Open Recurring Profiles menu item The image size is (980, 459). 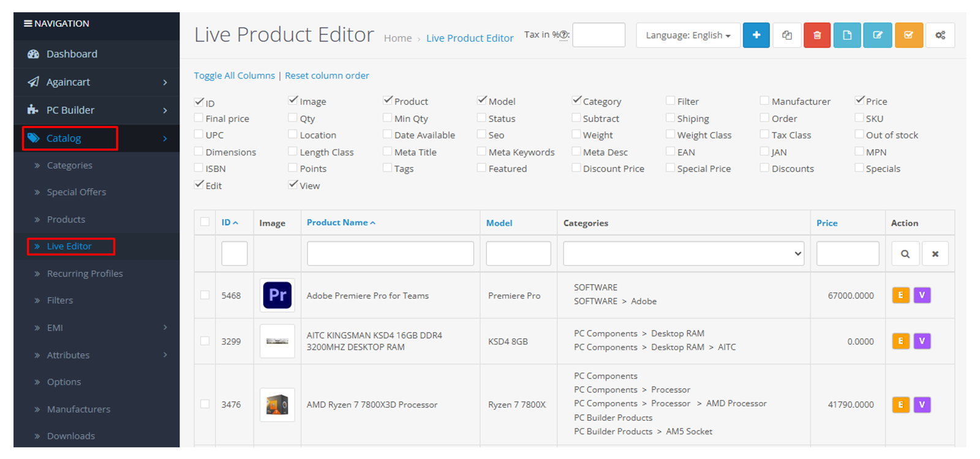pyautogui.click(x=85, y=274)
